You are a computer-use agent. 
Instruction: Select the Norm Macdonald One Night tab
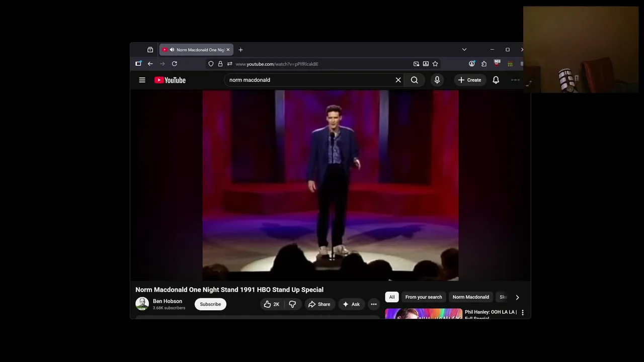click(196, 50)
